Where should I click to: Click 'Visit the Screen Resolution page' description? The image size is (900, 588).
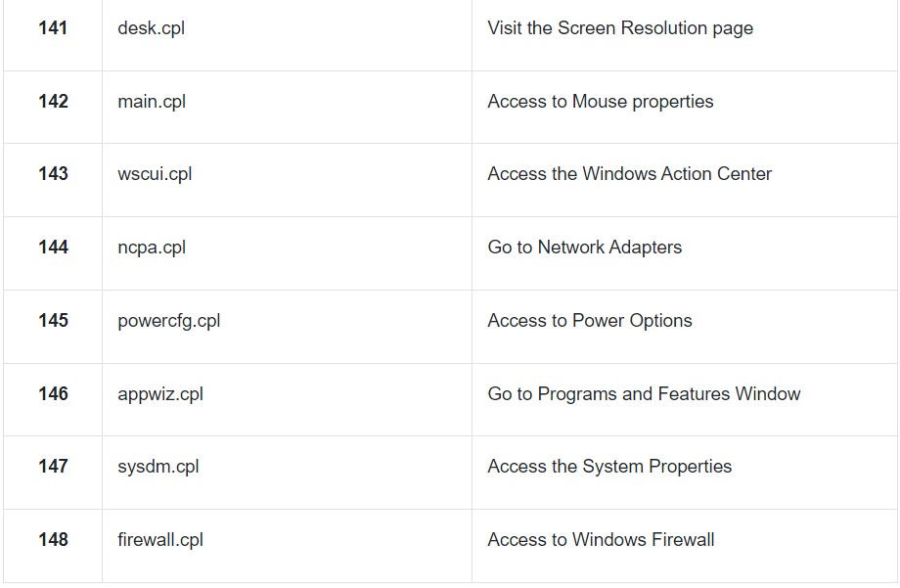[620, 28]
